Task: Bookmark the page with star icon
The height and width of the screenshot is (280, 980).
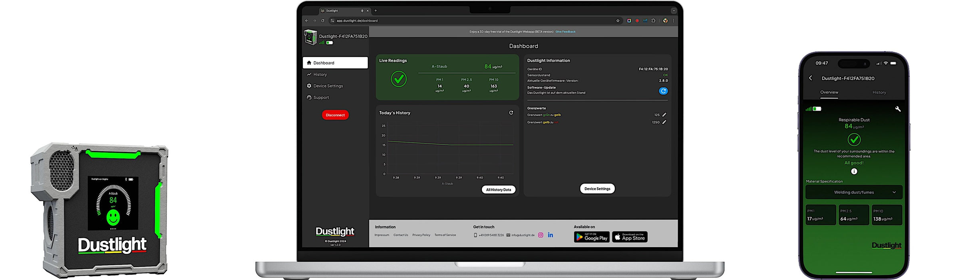Action: (618, 21)
